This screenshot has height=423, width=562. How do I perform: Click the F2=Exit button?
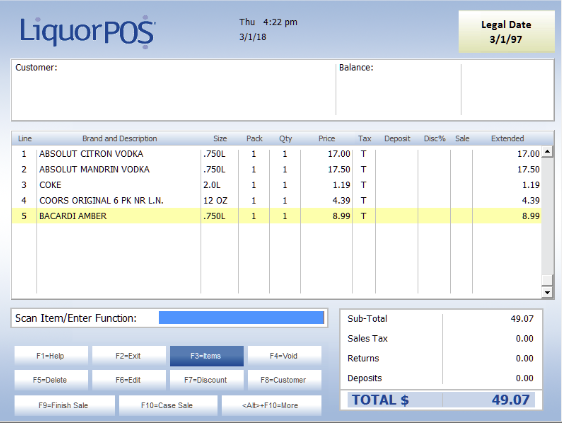(x=129, y=356)
